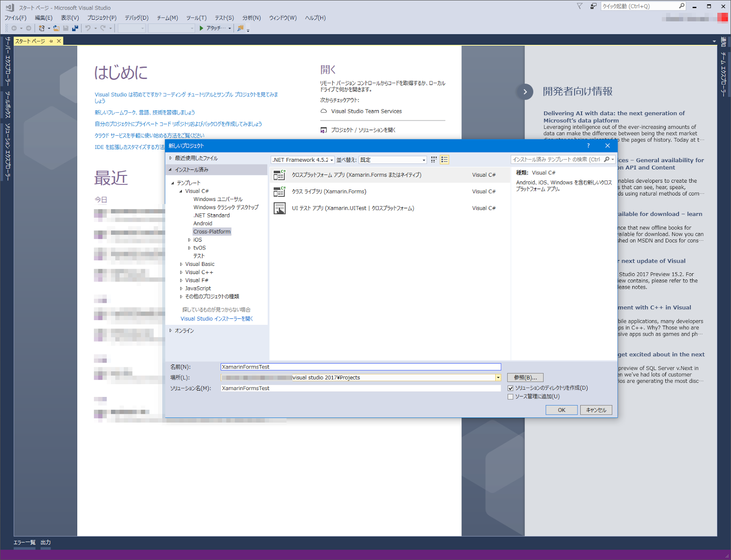Screen dimensions: 731x560
Task: Click the Team Services cloud icon
Action: tap(324, 111)
